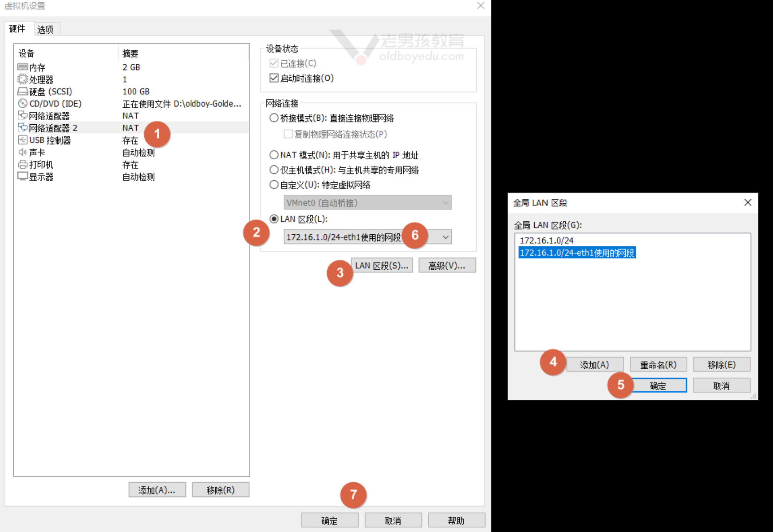
Task: Select the USB controller (USB 控制器) icon
Action: pos(23,140)
